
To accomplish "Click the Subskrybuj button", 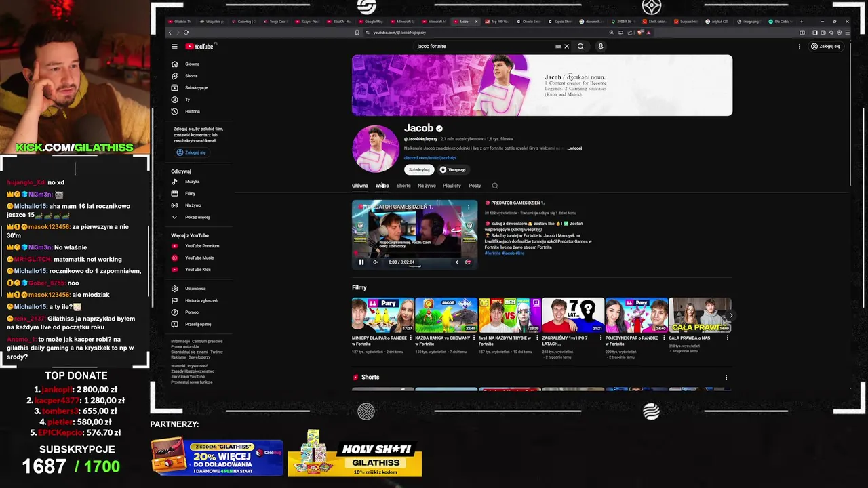I will tap(419, 170).
